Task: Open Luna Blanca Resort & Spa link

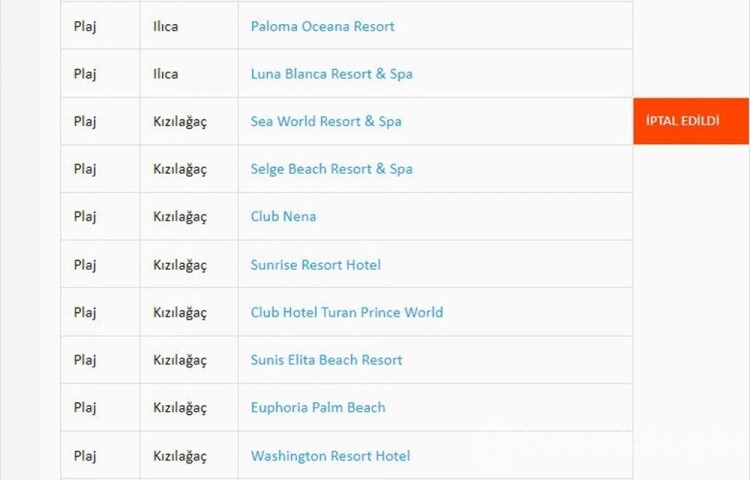Action: tap(331, 74)
